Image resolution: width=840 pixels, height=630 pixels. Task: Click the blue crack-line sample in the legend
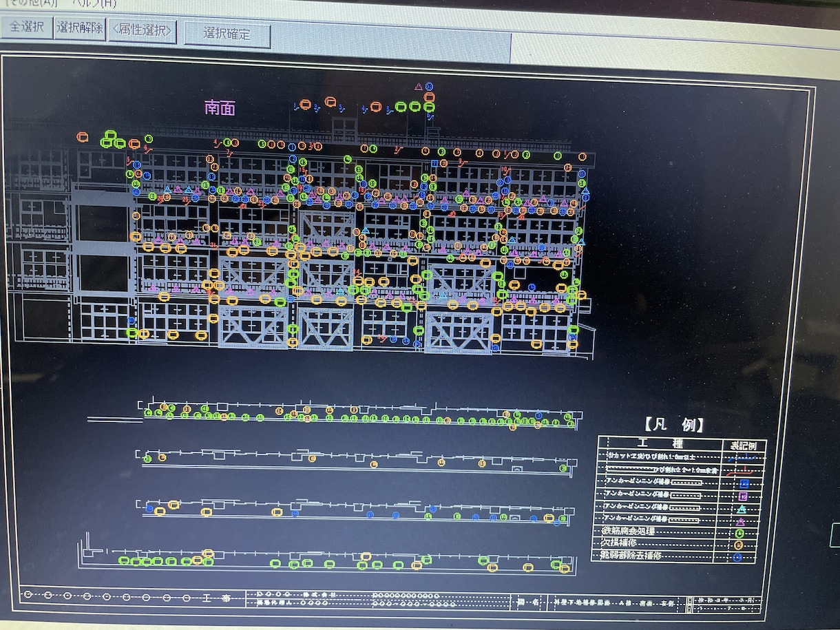[x=743, y=458]
